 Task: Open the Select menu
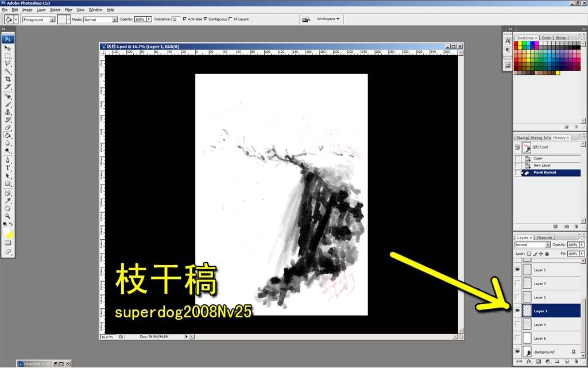click(x=55, y=10)
